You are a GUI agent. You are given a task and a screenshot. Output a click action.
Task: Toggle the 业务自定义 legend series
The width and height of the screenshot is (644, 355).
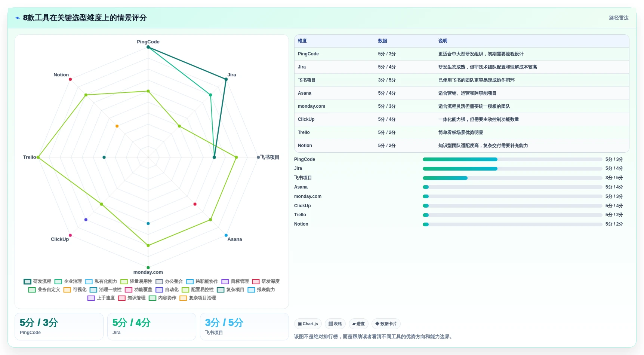click(44, 290)
